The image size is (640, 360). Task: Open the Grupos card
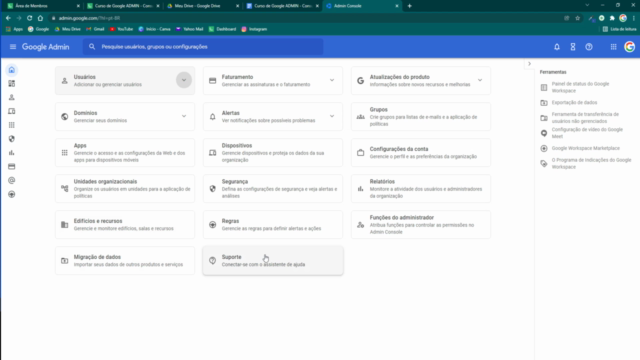(x=421, y=116)
